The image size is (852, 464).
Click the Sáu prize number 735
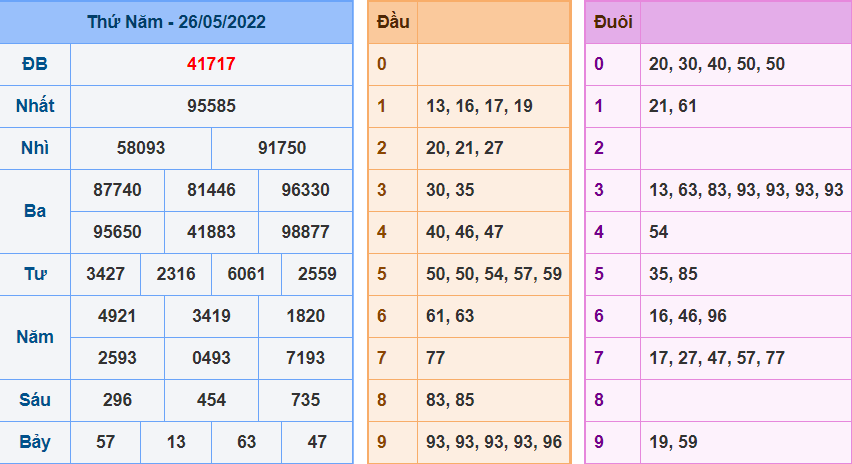305,400
